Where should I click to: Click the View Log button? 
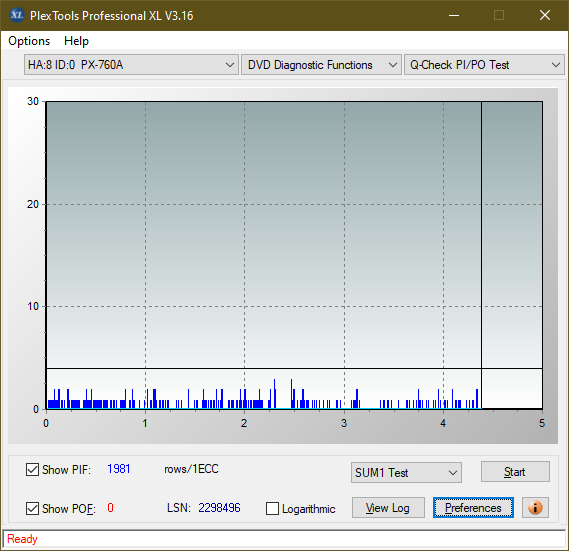(388, 507)
